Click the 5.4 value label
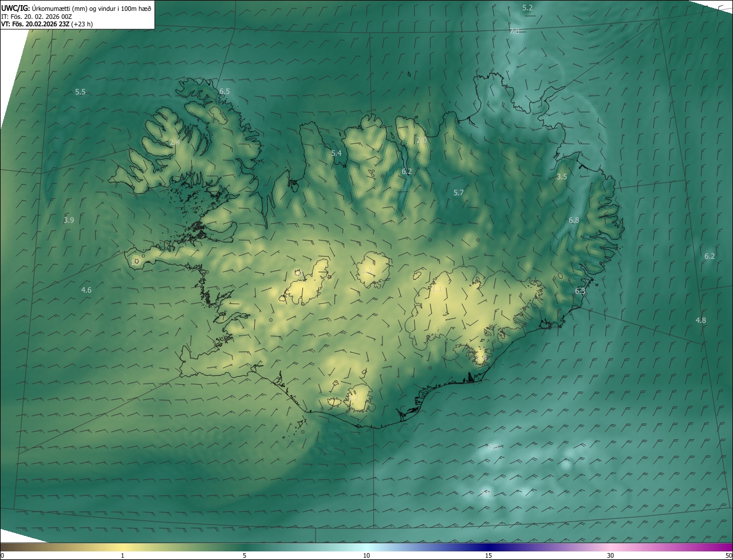 point(336,153)
